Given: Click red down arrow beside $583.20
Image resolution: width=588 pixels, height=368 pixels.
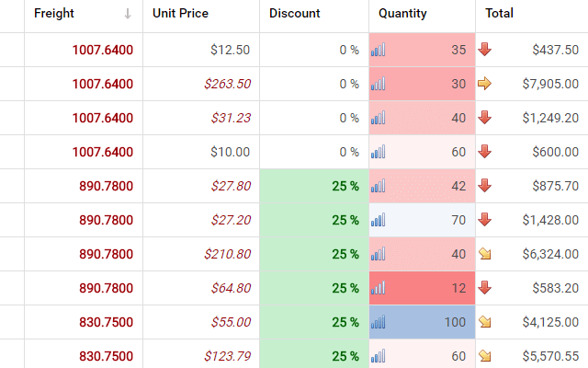Looking at the screenshot, I should [x=485, y=288].
